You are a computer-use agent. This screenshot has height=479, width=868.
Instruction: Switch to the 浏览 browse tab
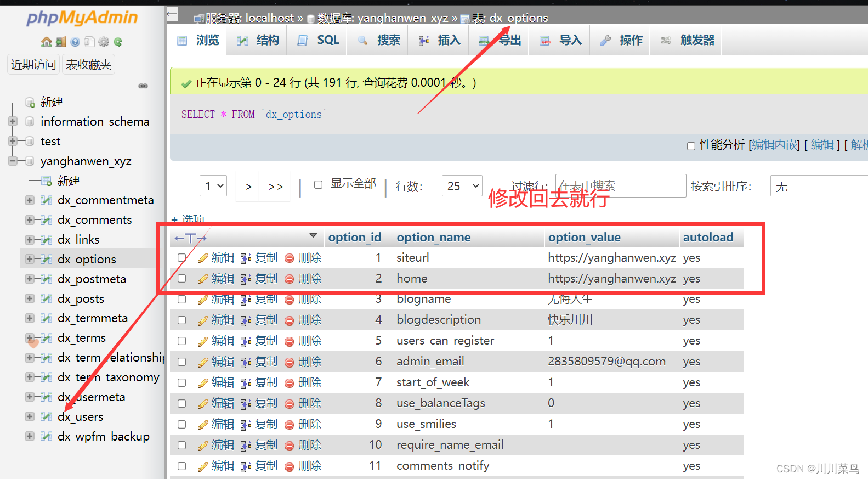pos(198,40)
